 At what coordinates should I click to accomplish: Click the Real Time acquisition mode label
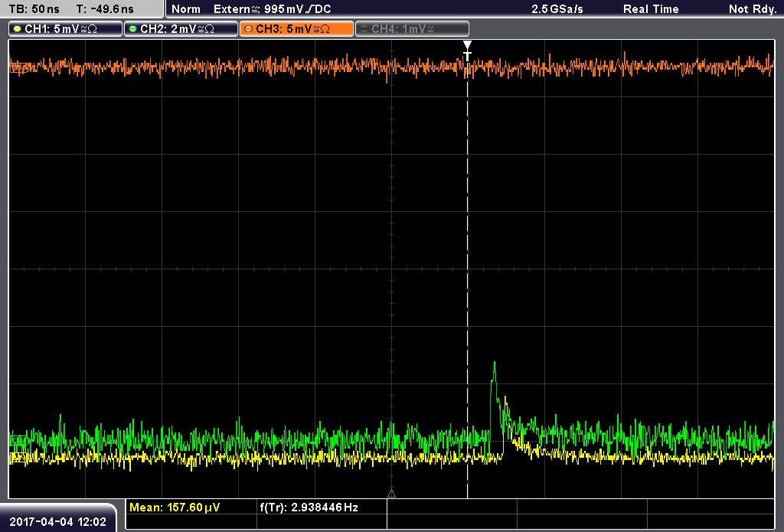(x=651, y=9)
